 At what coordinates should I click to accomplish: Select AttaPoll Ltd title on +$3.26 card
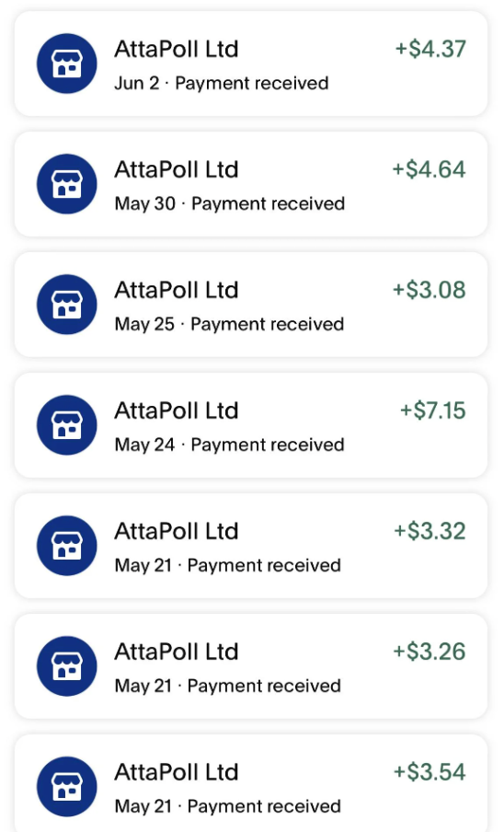click(177, 652)
